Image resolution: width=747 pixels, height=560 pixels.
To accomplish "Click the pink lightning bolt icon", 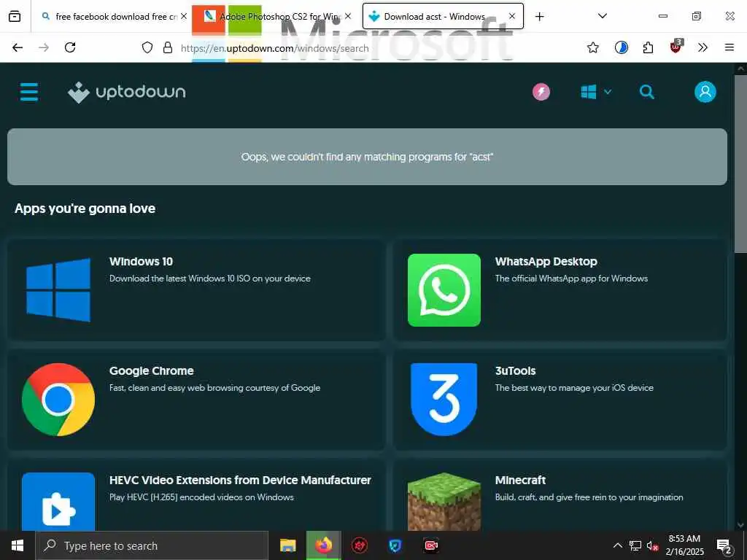I will (541, 92).
